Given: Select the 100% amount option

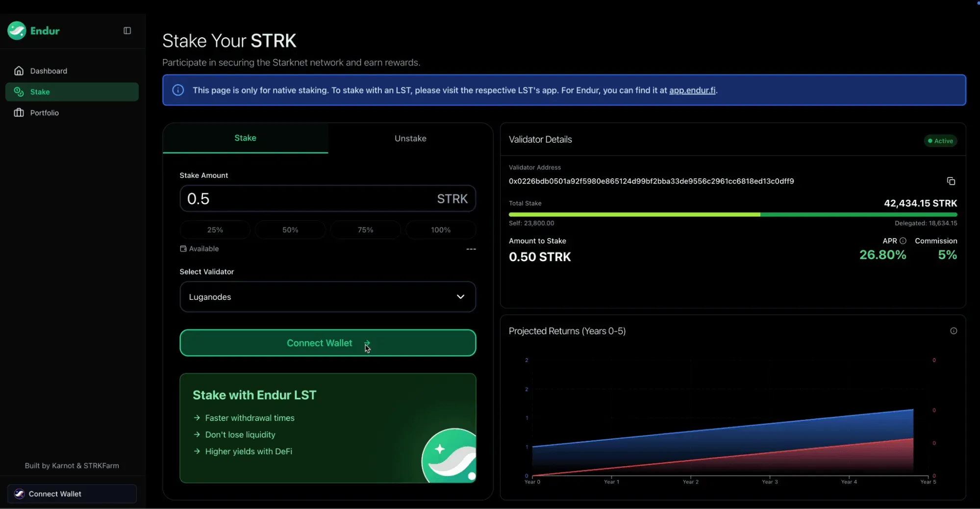Looking at the screenshot, I should point(441,230).
